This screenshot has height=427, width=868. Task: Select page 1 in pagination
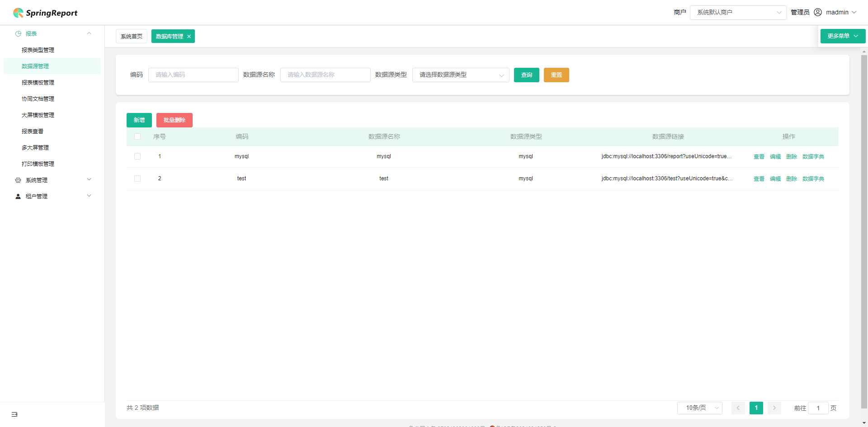[x=756, y=408]
